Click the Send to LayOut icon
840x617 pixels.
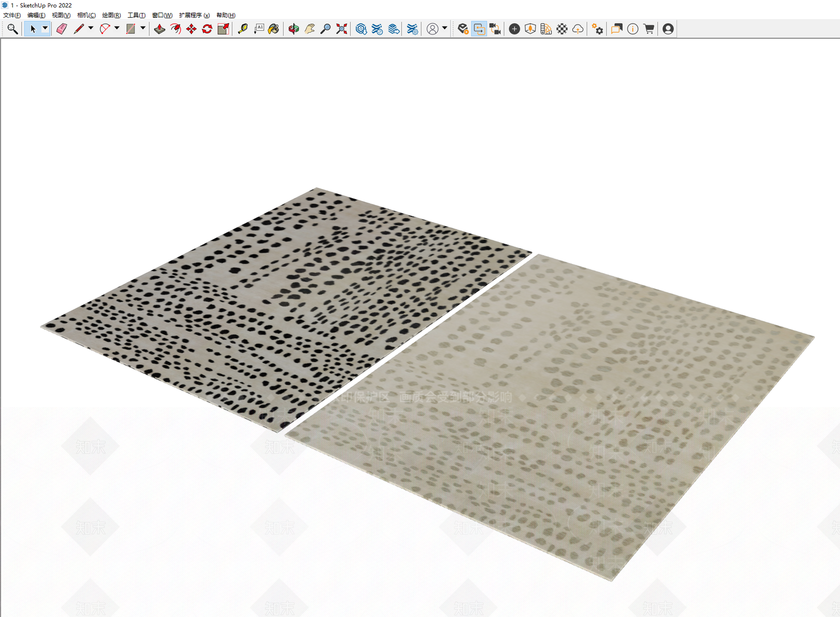coord(394,29)
